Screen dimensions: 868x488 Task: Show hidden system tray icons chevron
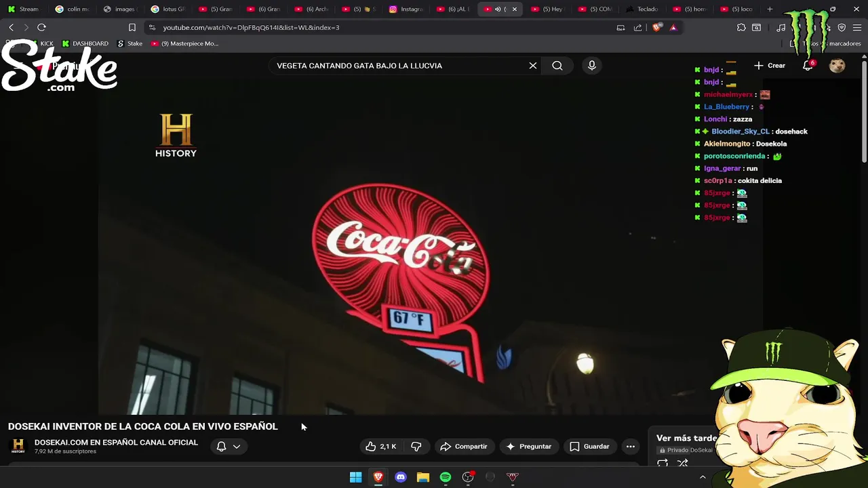703,477
